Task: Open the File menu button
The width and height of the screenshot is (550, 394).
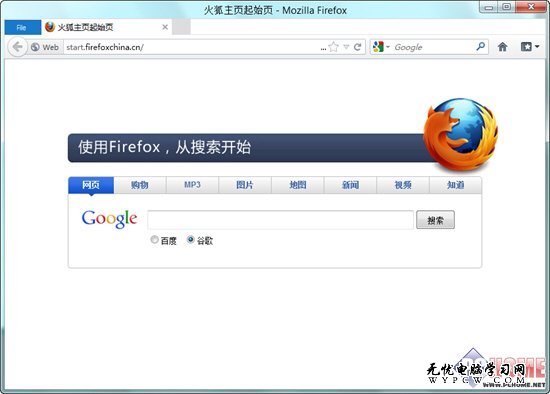Action: (23, 27)
